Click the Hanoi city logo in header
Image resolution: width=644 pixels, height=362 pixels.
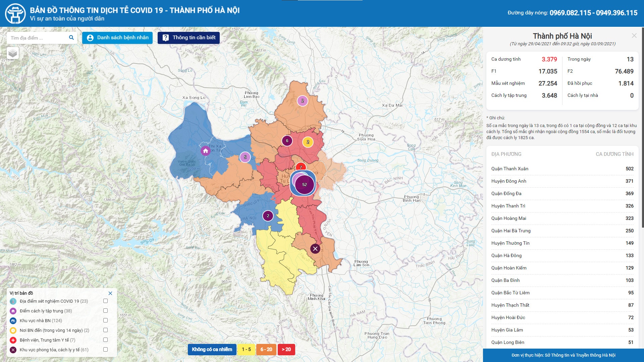click(15, 13)
